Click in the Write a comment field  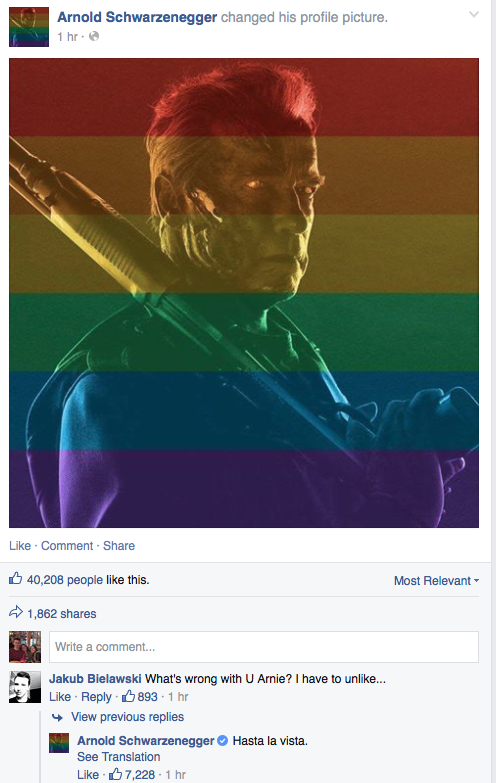[x=264, y=647]
